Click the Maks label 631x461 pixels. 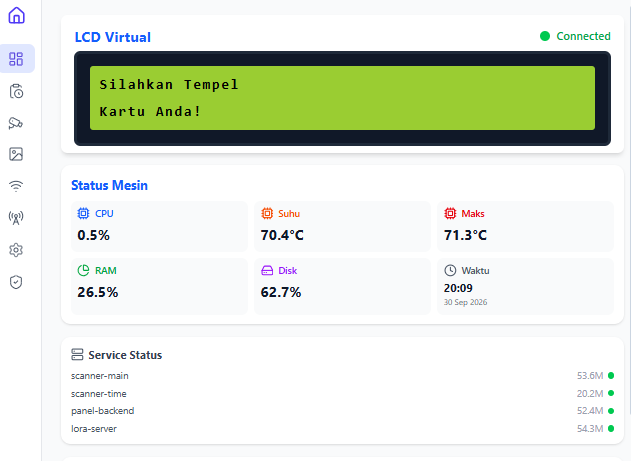473,214
